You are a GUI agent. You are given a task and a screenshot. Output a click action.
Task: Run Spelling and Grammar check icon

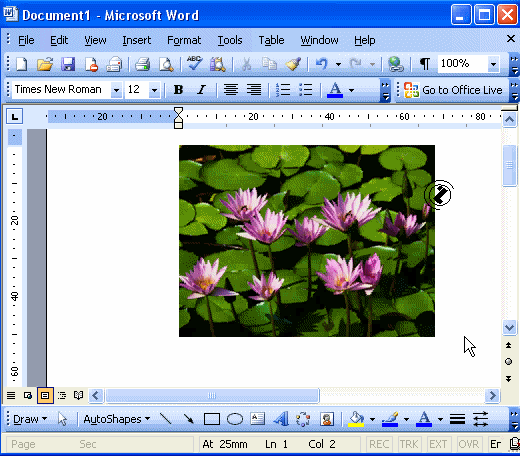tap(194, 63)
